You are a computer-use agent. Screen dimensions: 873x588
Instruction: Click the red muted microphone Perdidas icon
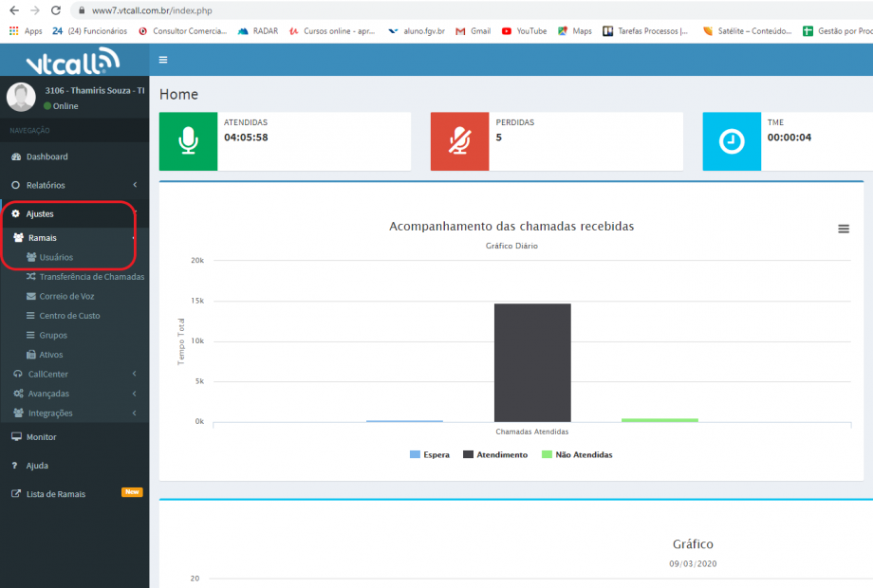pyautogui.click(x=459, y=141)
